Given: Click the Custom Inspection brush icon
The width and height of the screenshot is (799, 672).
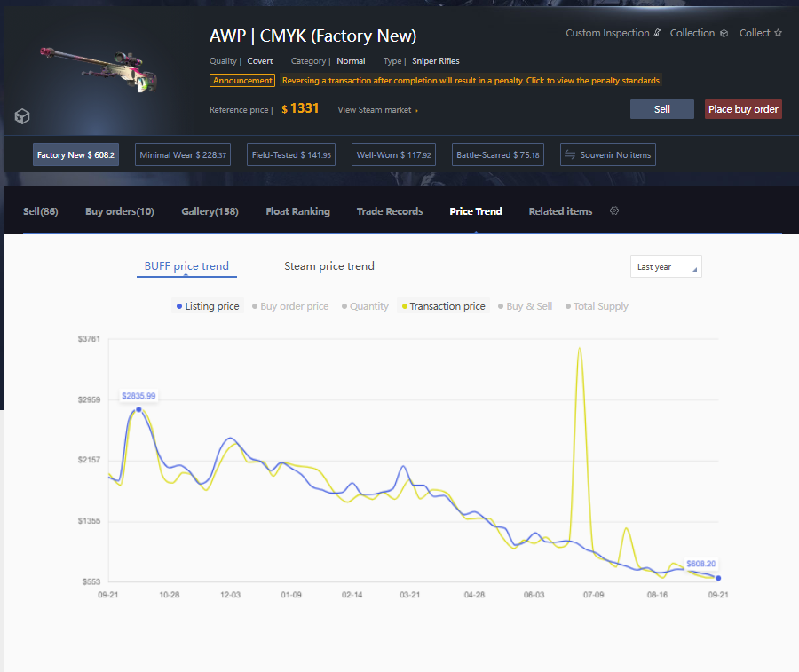Looking at the screenshot, I should [x=657, y=33].
